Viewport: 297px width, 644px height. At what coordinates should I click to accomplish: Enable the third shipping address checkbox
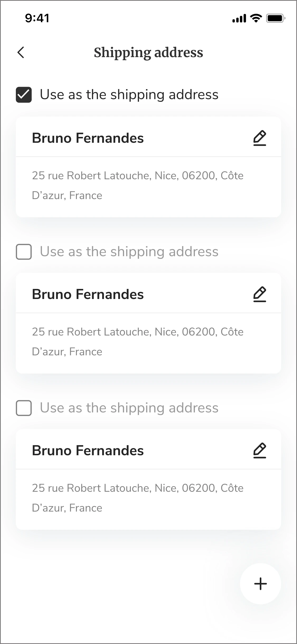(x=24, y=408)
